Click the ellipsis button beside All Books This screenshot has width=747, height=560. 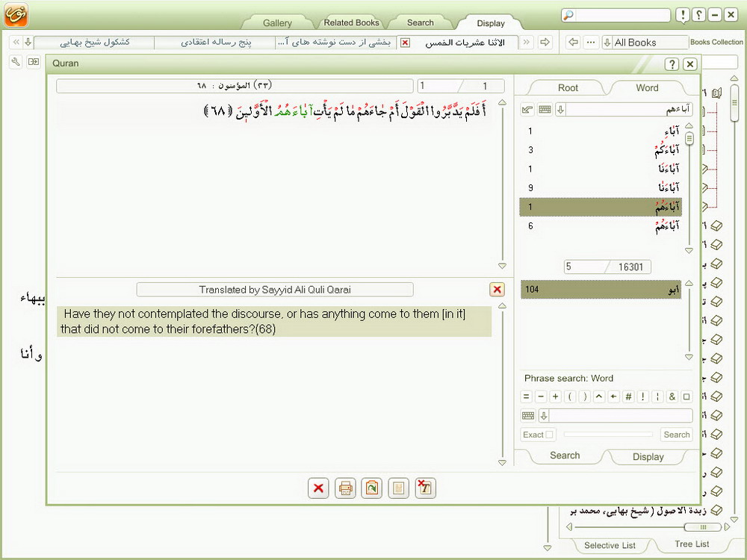tap(591, 42)
